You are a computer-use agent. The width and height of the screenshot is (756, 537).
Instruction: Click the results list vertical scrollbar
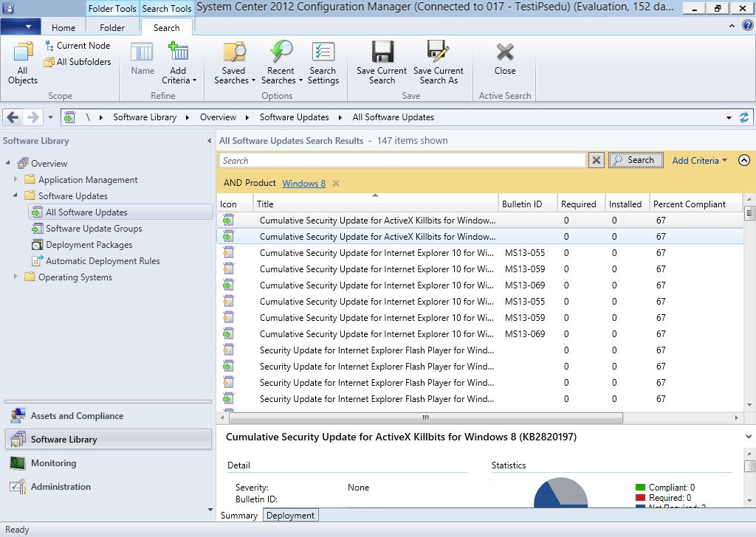click(x=749, y=212)
